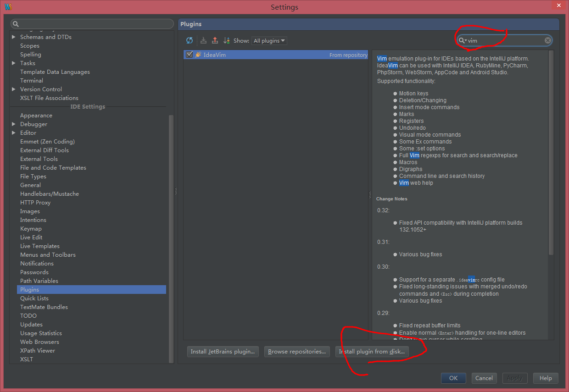569x392 pixels.
Task: Open Web Browsers settings
Action: point(39,342)
